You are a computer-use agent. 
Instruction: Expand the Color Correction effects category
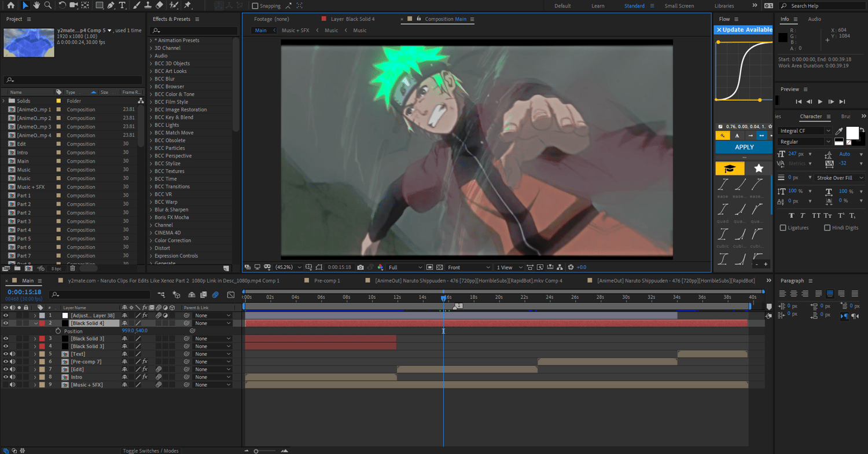coord(152,240)
